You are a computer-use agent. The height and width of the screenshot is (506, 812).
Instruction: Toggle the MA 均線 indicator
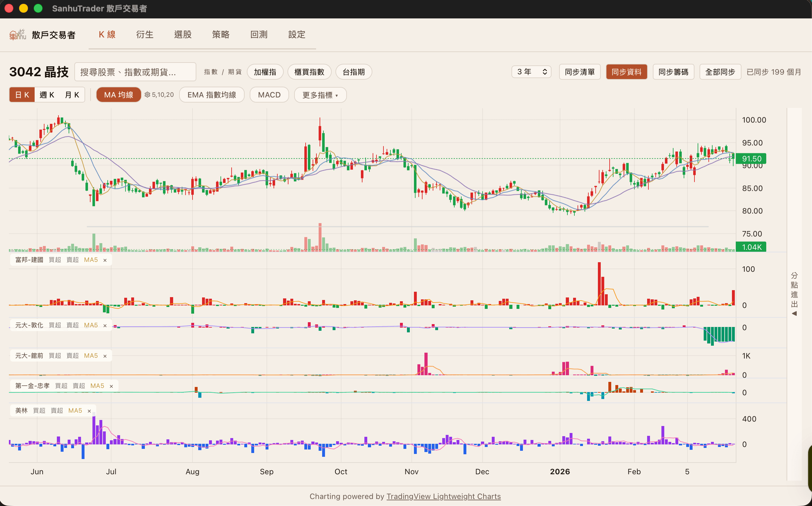[x=118, y=95]
